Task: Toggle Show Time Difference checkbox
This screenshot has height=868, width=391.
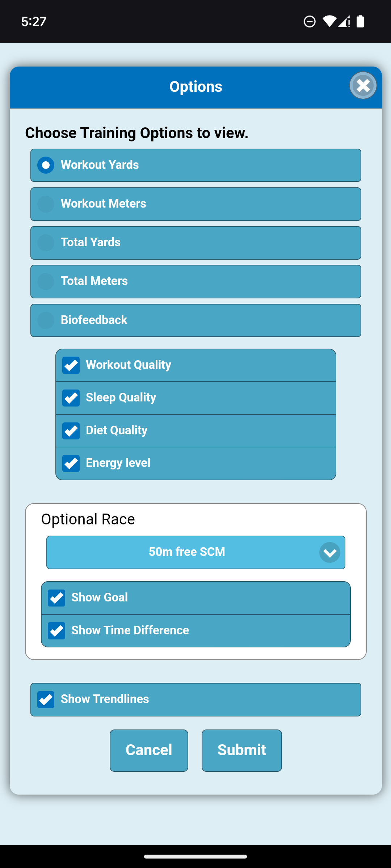Action: (x=56, y=631)
